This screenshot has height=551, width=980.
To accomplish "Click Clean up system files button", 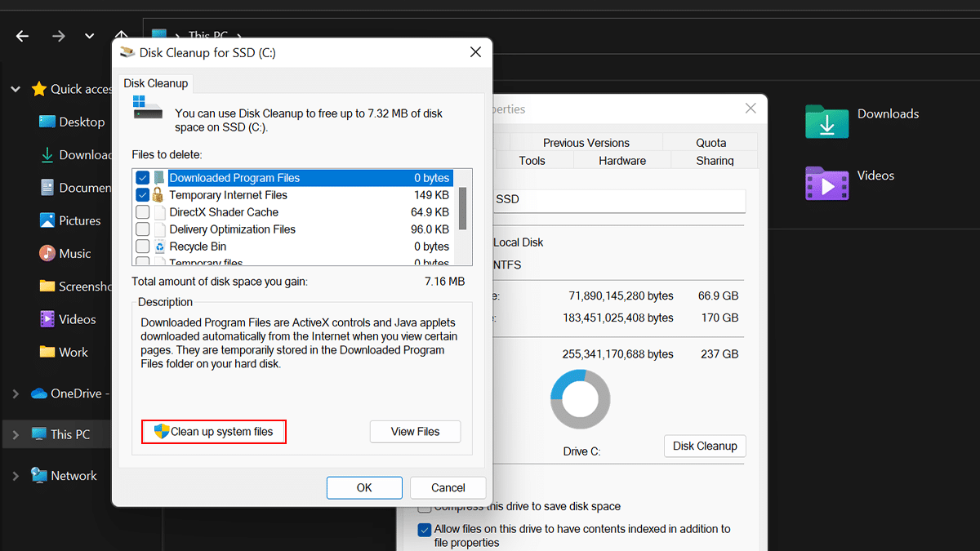I will pos(214,432).
